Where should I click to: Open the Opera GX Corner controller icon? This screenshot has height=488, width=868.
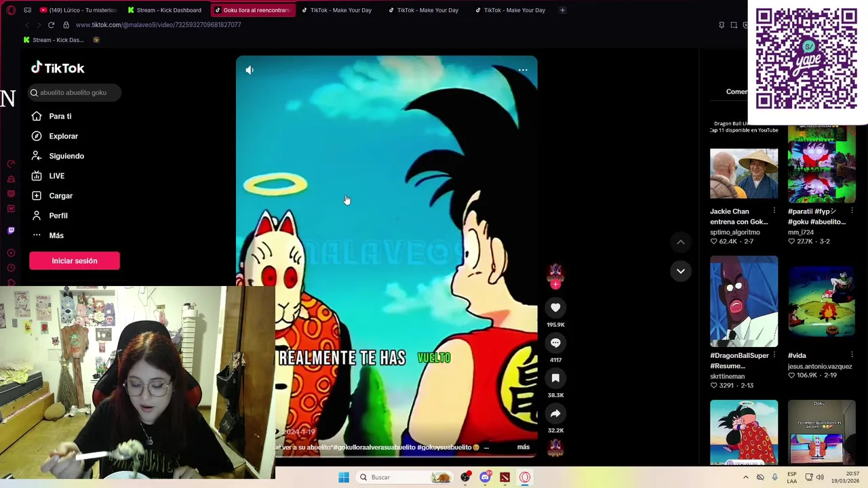tap(27, 10)
